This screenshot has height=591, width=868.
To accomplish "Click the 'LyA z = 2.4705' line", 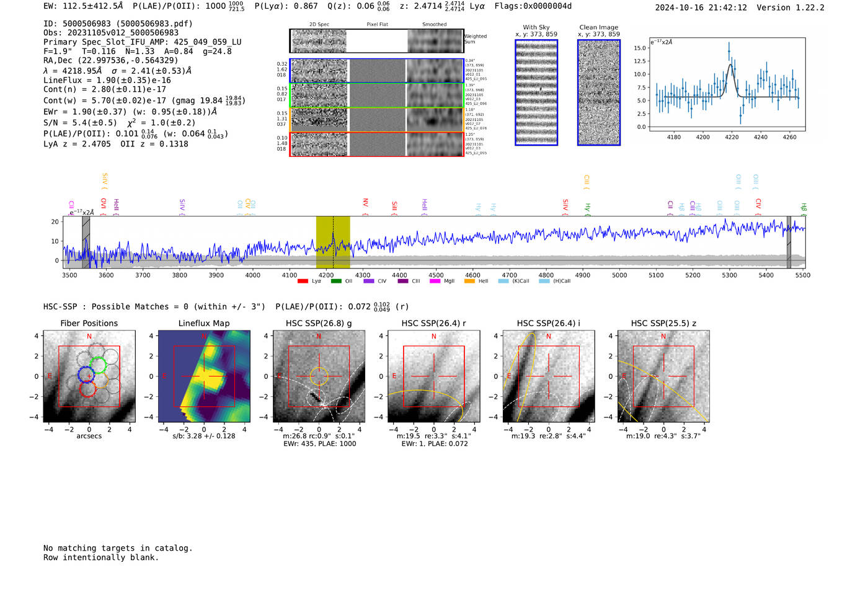I will (x=77, y=144).
